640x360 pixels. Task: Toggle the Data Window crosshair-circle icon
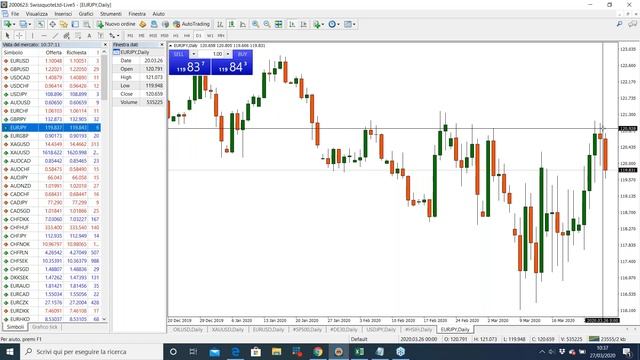coord(53,24)
